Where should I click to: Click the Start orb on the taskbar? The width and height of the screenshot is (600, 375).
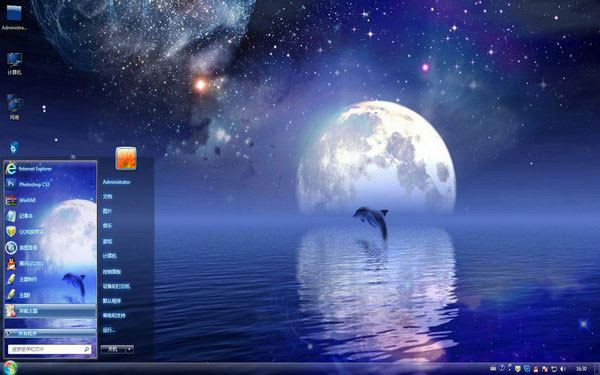click(10, 368)
